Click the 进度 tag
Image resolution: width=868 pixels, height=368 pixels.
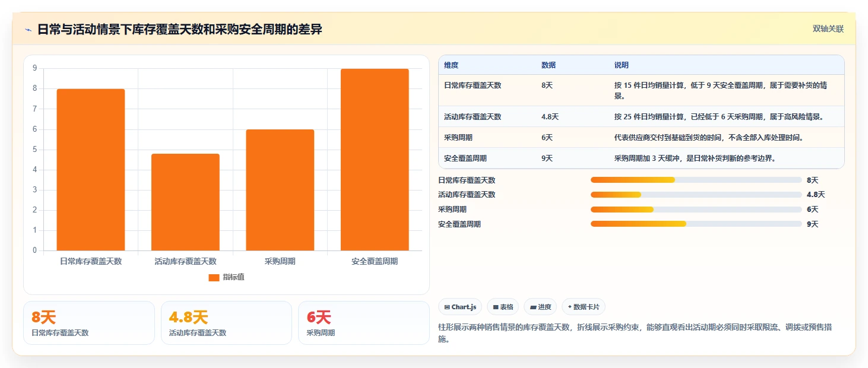540,307
